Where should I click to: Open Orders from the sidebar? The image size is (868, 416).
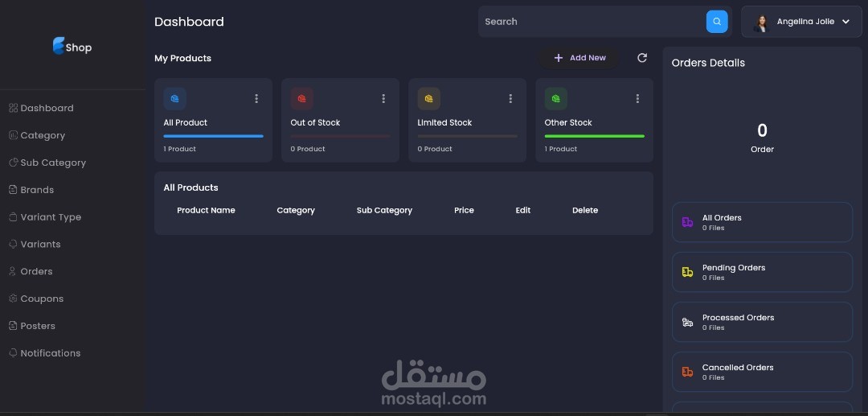tap(36, 271)
